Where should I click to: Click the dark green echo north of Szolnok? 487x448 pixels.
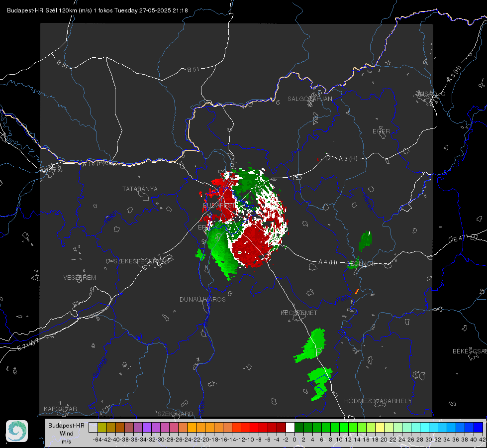[365, 240]
